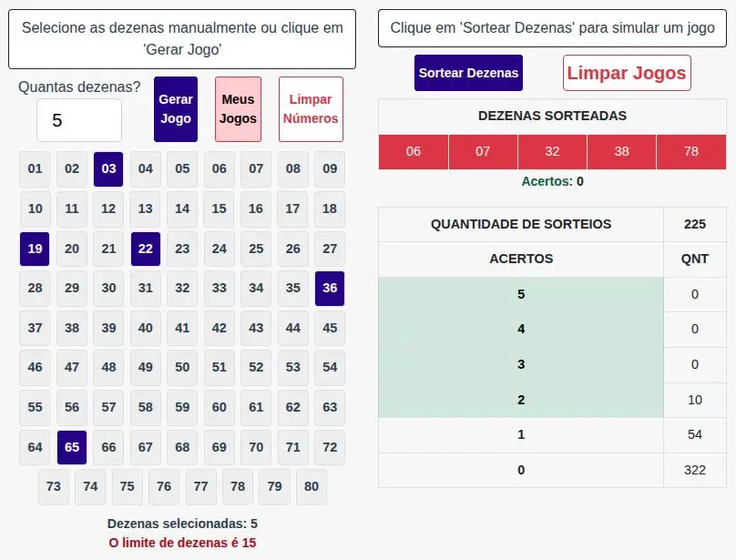Deselect the selected number 19

coord(35,249)
